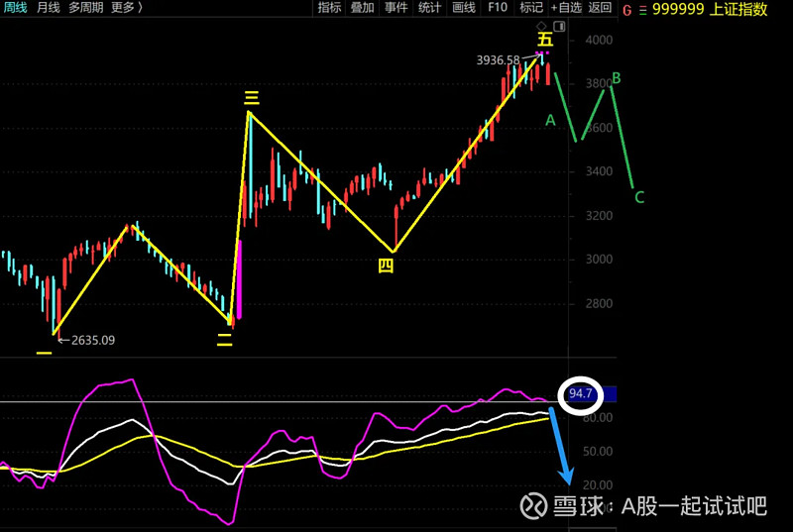
Task: Click the 80.00 indicator axis label
Action: click(598, 417)
